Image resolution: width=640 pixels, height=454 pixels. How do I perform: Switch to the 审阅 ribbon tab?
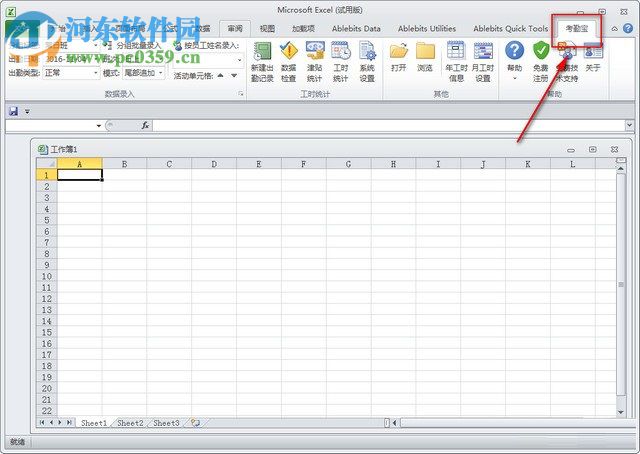click(x=235, y=29)
